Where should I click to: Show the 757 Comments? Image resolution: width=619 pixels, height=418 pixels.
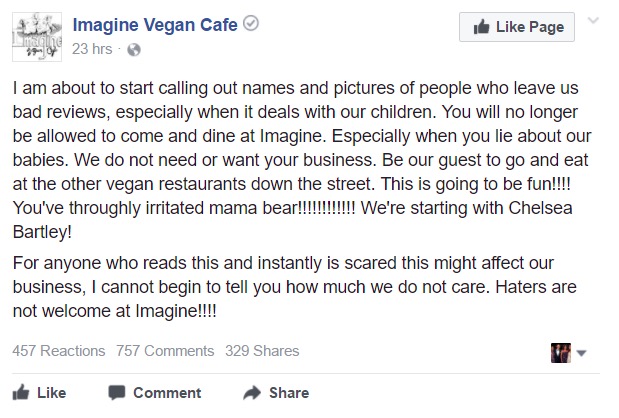tap(165, 351)
